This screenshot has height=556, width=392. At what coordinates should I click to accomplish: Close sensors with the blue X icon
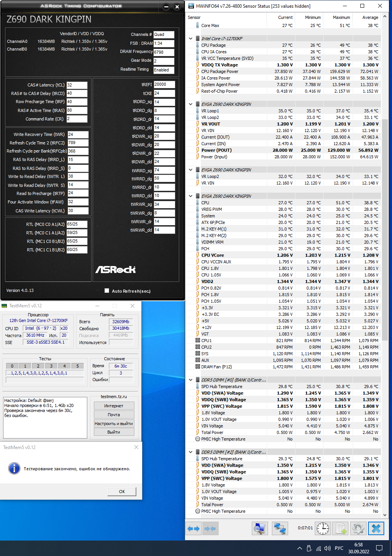coord(376,529)
